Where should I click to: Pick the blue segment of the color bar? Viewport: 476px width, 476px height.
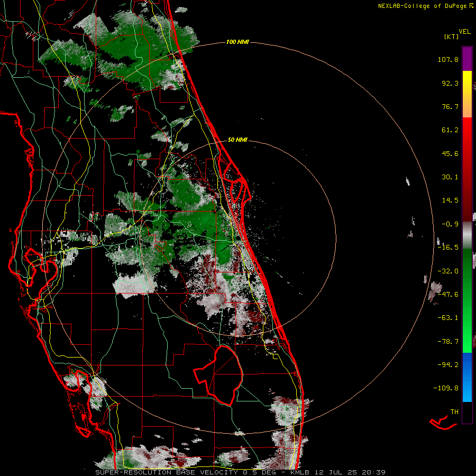(467, 377)
